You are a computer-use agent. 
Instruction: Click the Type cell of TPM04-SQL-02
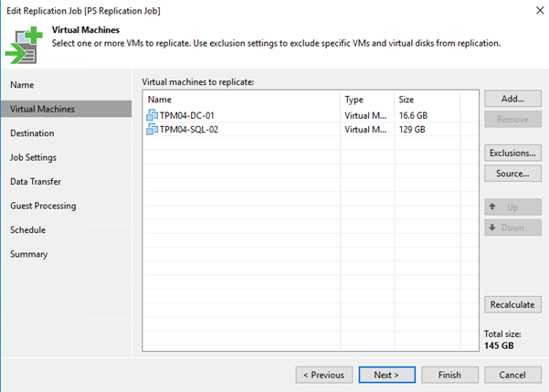point(365,130)
